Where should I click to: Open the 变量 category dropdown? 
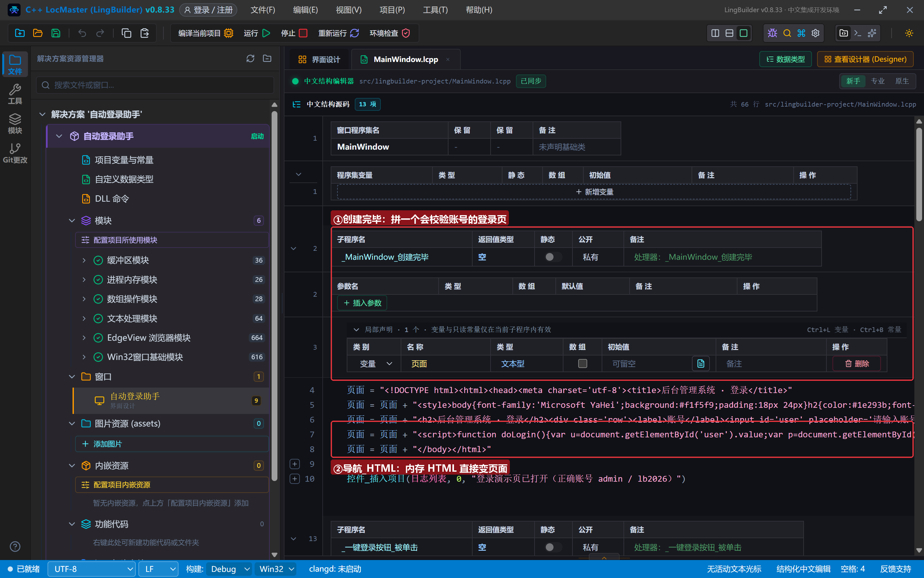click(375, 363)
